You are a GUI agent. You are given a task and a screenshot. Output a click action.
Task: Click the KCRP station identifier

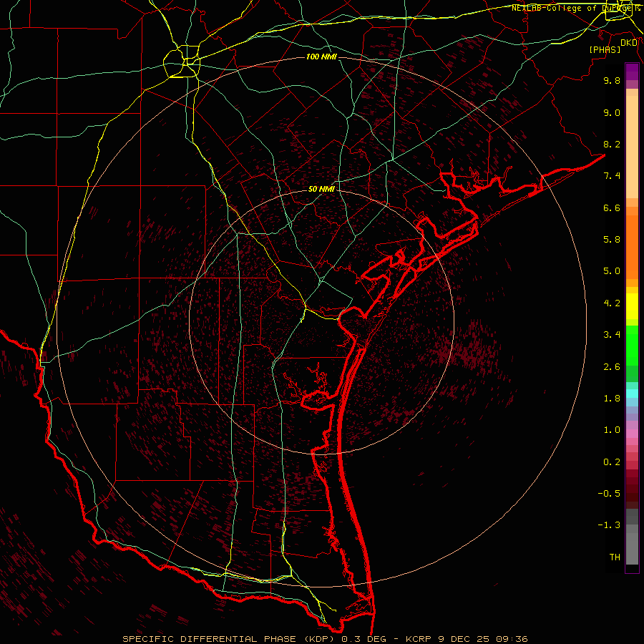419,639
